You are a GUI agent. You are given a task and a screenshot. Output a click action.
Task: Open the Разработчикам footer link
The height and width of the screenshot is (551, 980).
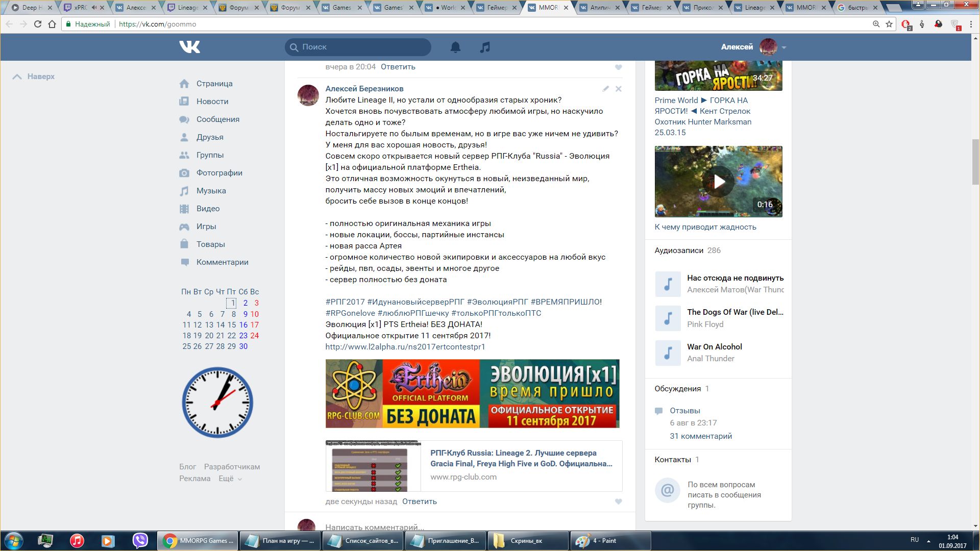[x=232, y=467]
